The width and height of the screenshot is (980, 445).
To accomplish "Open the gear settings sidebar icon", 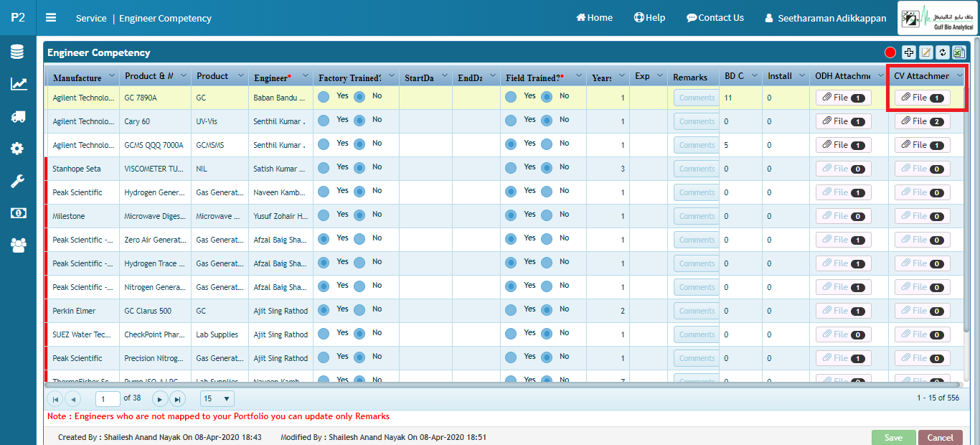I will 18,149.
